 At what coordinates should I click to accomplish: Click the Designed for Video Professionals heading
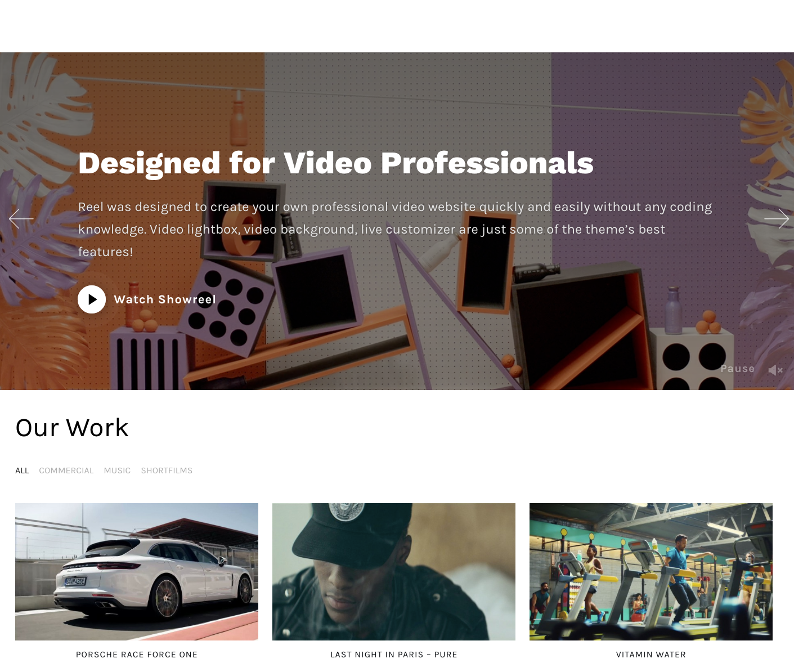[x=336, y=163]
